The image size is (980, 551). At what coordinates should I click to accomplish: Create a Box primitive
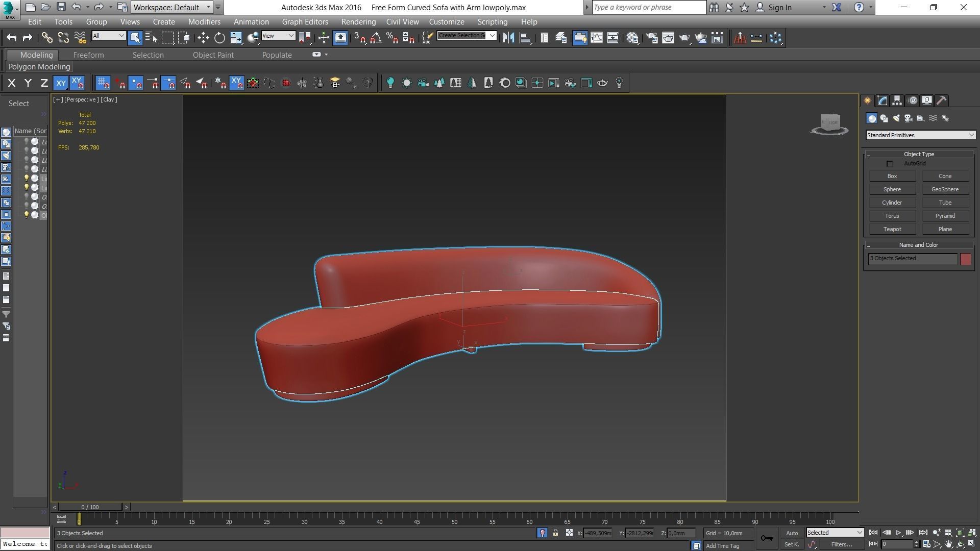[x=892, y=176]
